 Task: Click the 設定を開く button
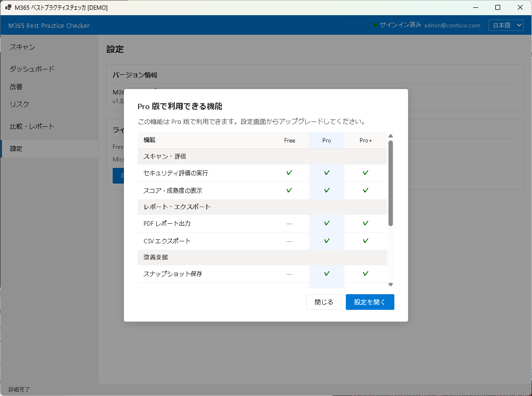tap(370, 302)
